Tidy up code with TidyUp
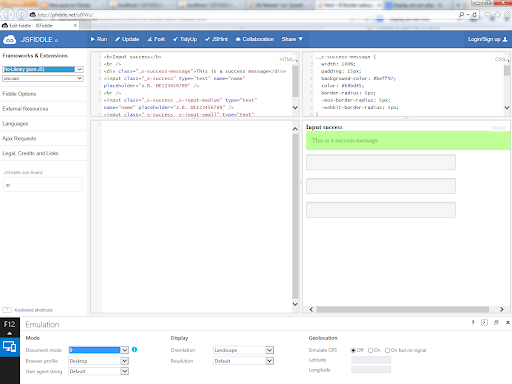 pyautogui.click(x=185, y=39)
